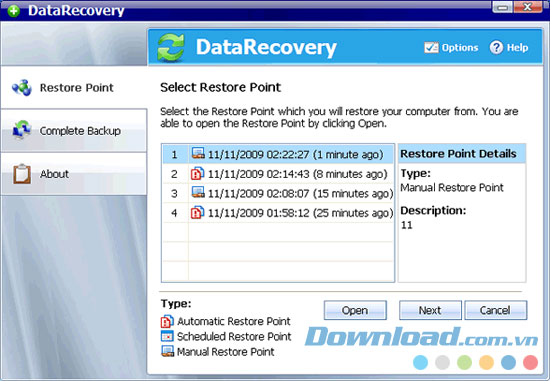Click the description value '11'

407,225
